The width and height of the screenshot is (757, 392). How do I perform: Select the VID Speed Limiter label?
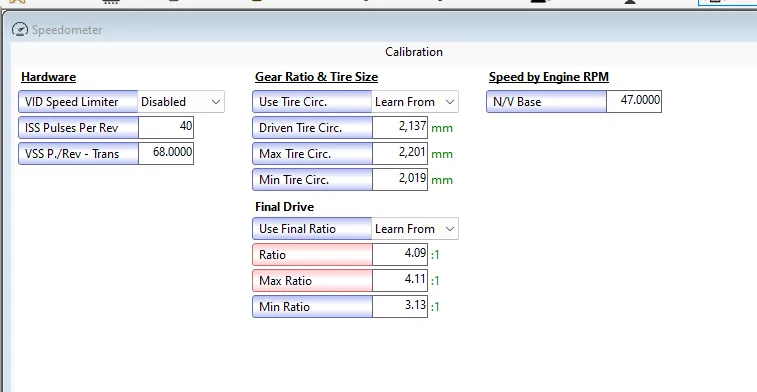(78, 102)
